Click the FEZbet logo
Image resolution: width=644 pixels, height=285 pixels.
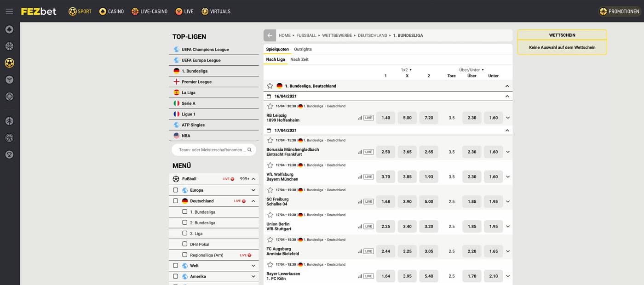[x=39, y=11]
